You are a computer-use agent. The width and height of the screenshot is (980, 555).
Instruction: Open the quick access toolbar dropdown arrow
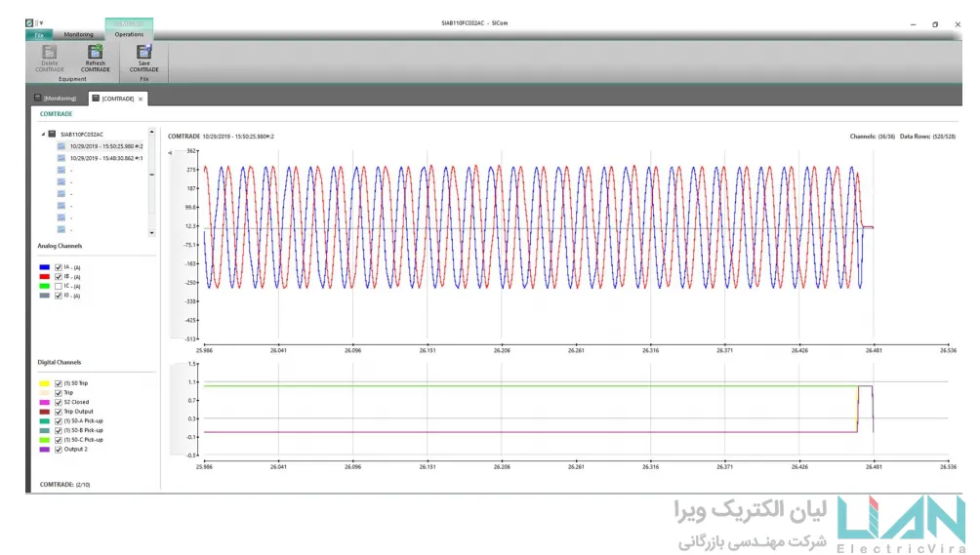tap(41, 23)
